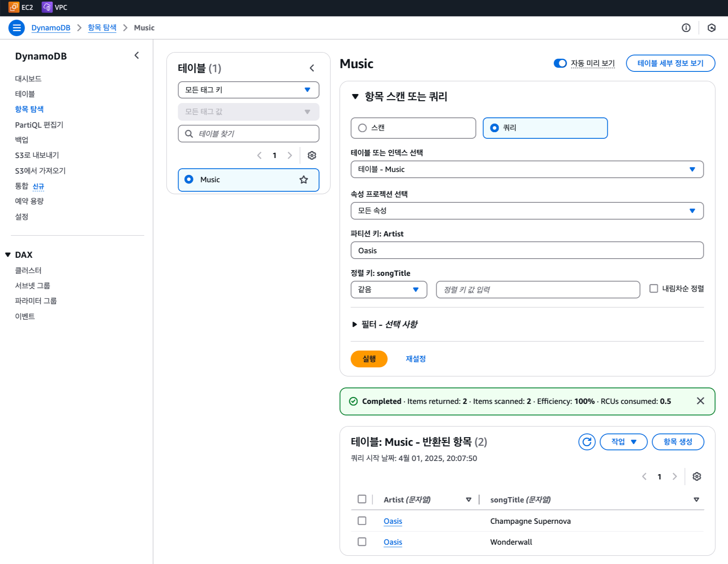Open the hexagon settings icon in header
Screen dimensions: 728x564
(712, 28)
